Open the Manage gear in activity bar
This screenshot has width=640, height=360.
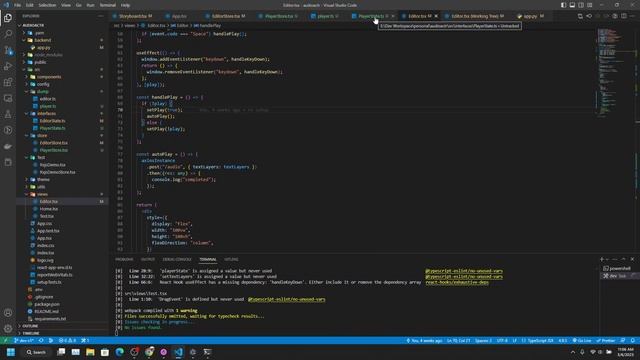pos(8,329)
